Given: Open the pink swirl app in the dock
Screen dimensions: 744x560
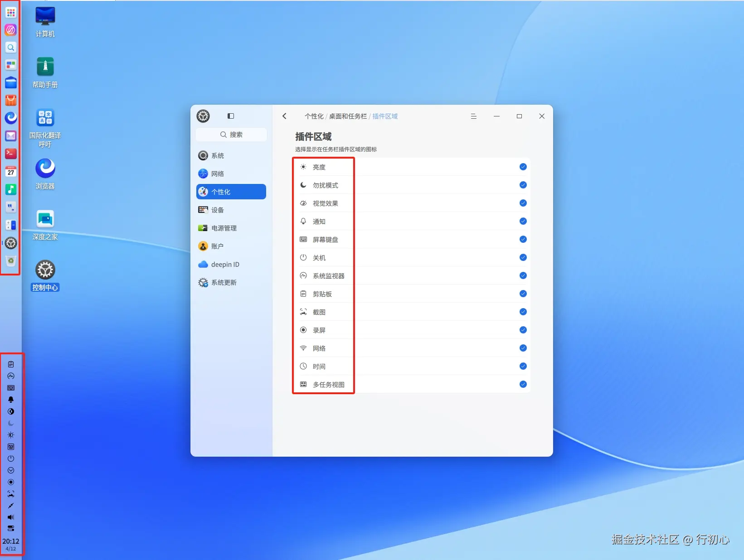Looking at the screenshot, I should [x=11, y=30].
